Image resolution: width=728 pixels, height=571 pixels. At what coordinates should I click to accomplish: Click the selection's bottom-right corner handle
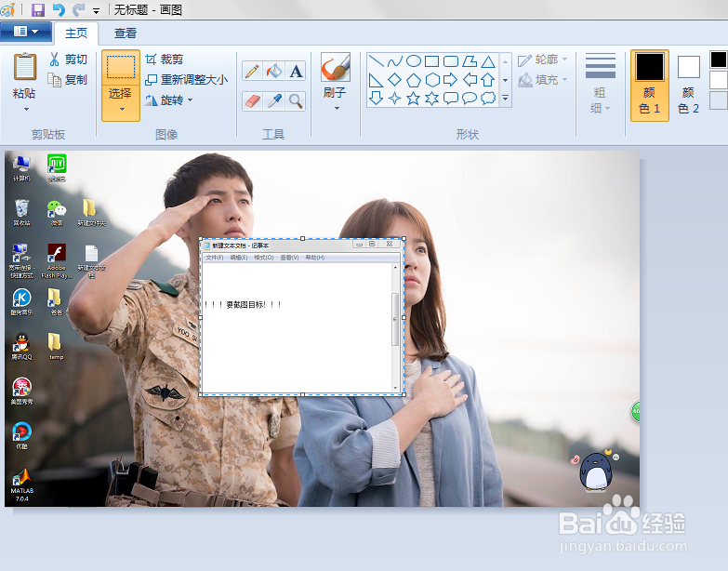point(404,394)
